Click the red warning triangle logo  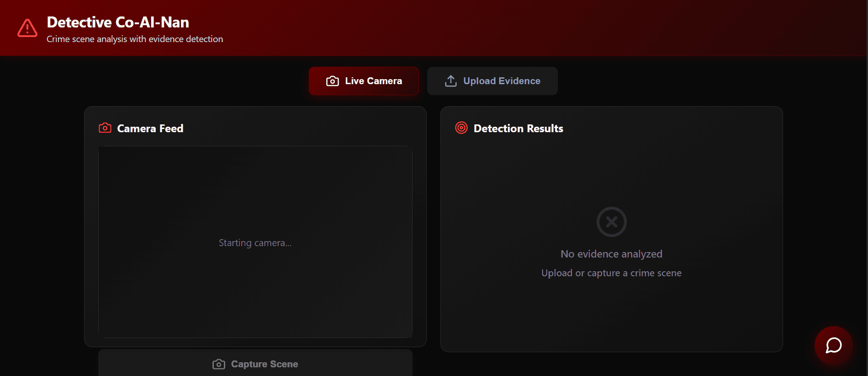tap(27, 28)
